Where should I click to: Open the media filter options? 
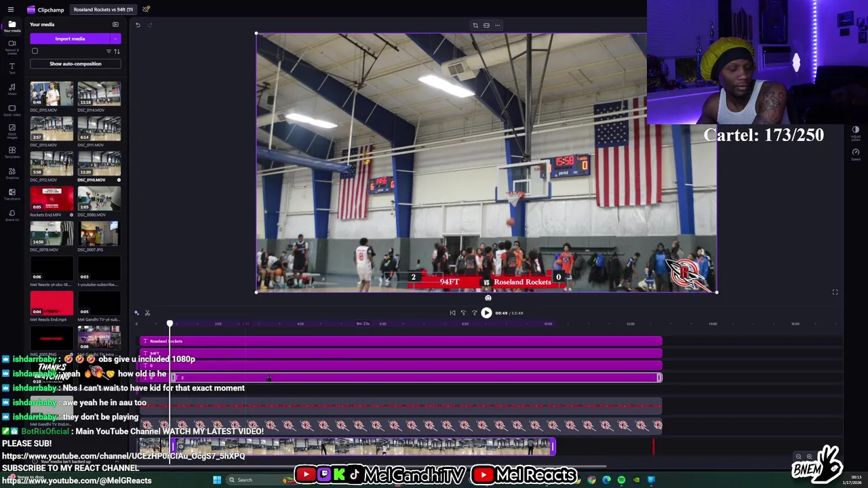[x=108, y=52]
